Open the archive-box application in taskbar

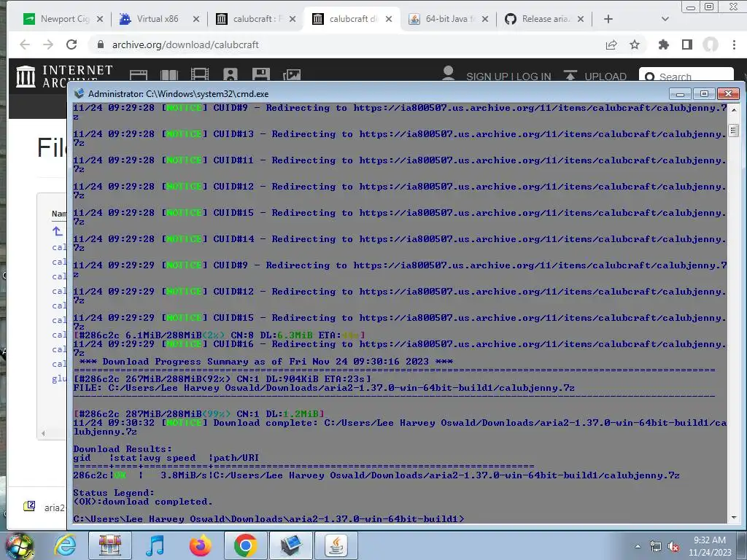coord(110,545)
